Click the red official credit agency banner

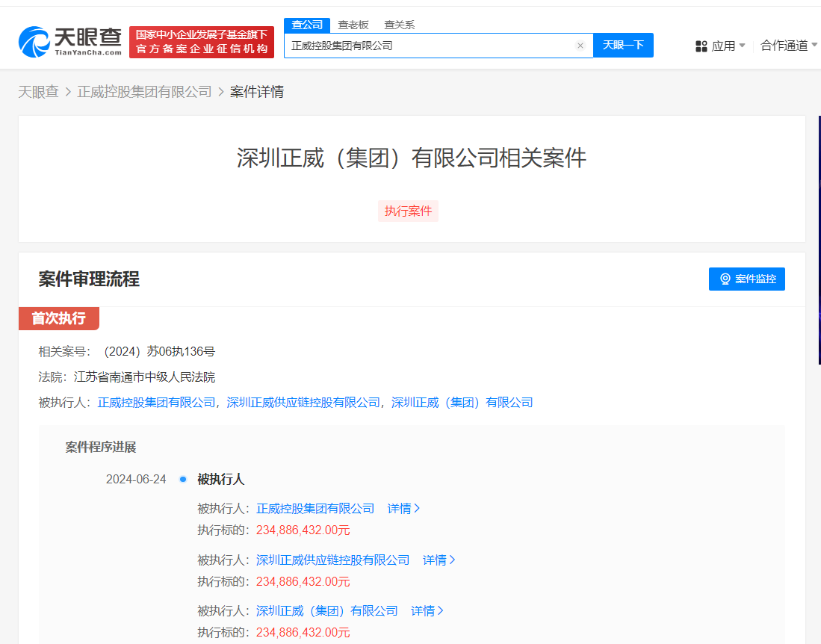tap(202, 42)
